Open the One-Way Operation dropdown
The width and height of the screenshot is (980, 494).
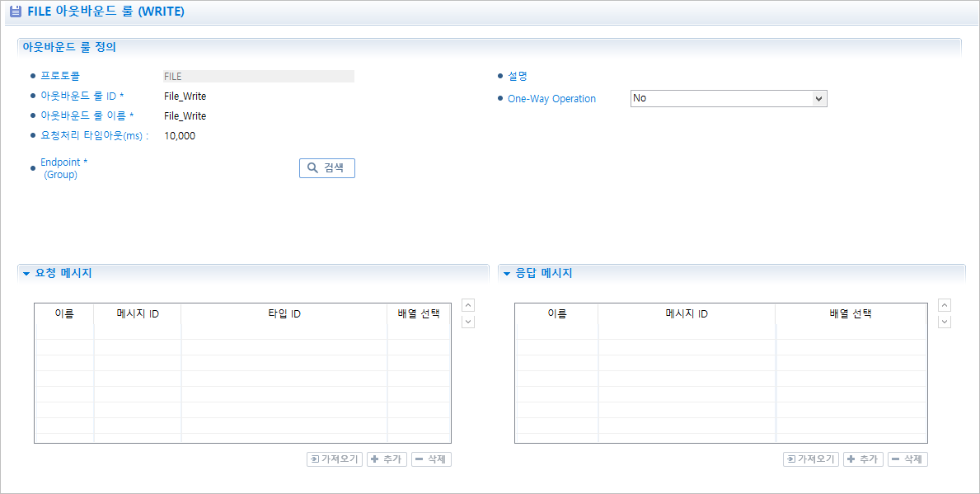820,97
